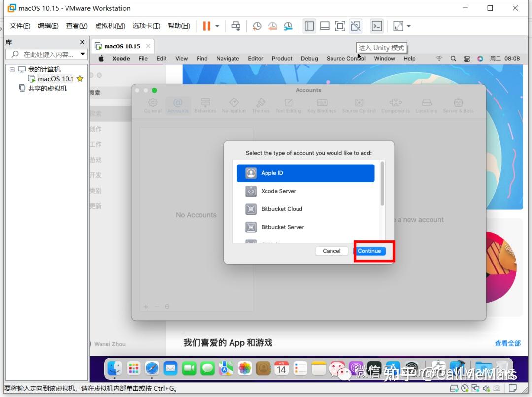Close the macOS 10.15 tab
The width and height of the screenshot is (532, 397).
coord(148,46)
